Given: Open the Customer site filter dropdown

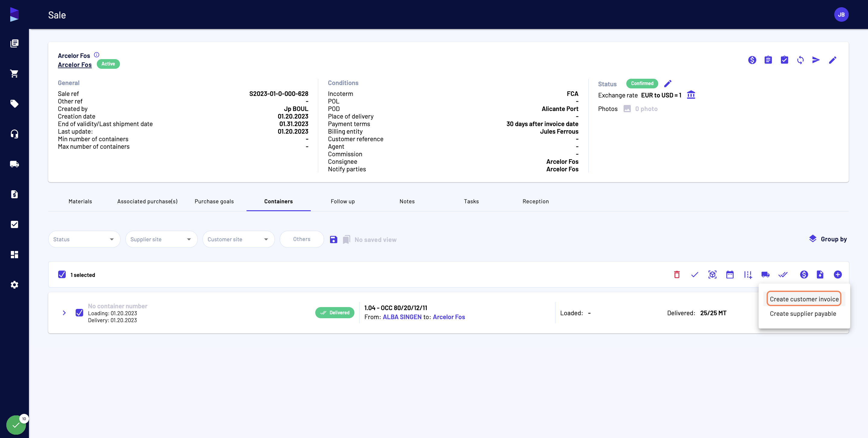Looking at the screenshot, I should coord(239,239).
